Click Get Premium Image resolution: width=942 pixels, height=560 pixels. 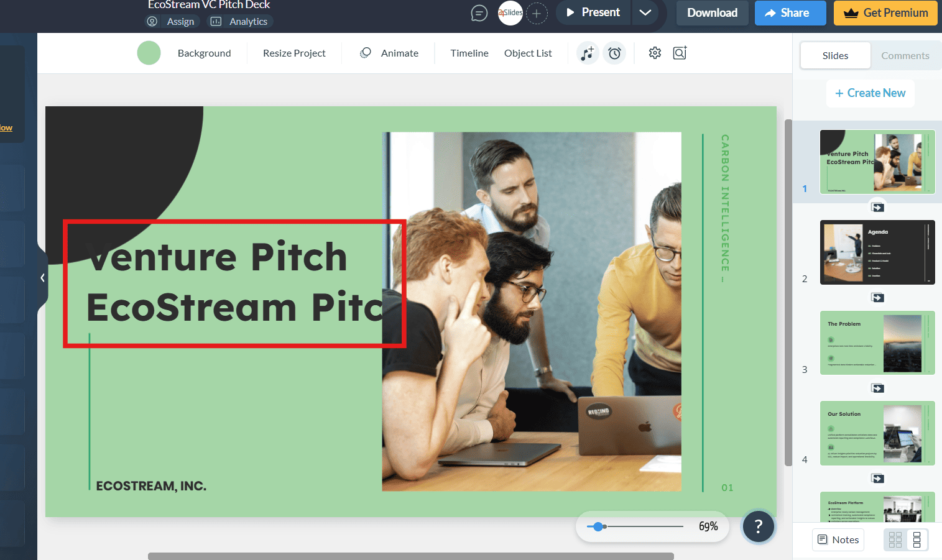coord(885,12)
